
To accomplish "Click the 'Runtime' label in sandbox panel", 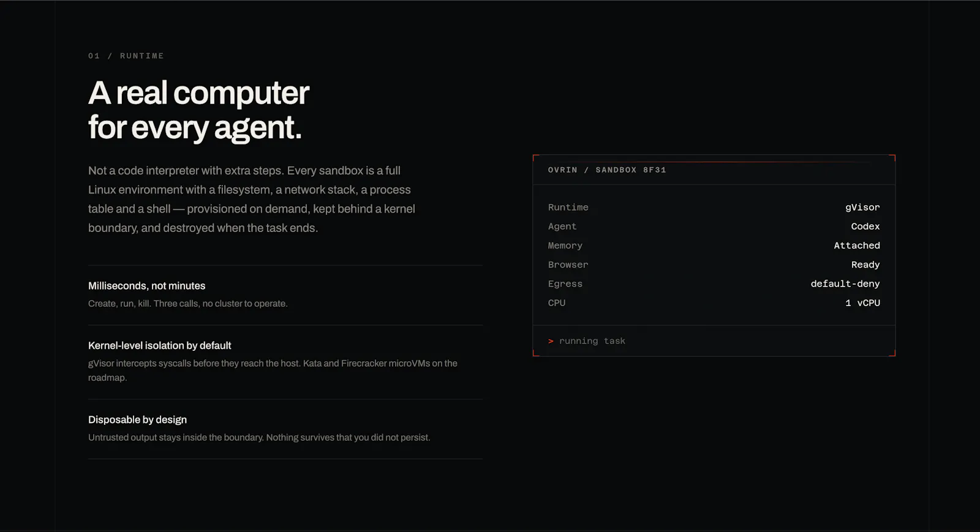I will click(568, 208).
